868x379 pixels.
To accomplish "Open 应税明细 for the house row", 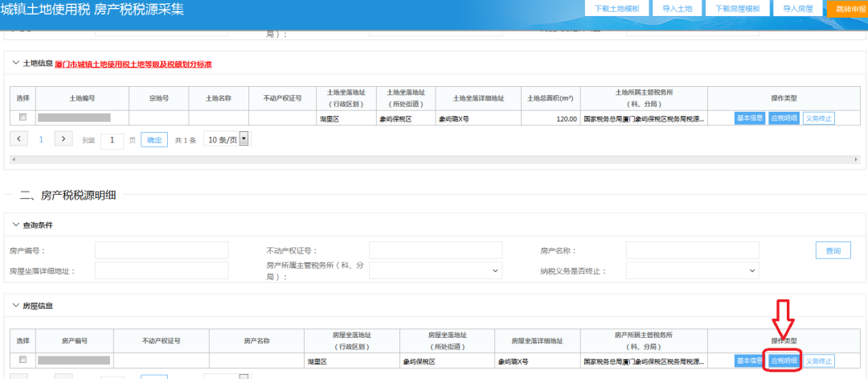I will click(784, 360).
